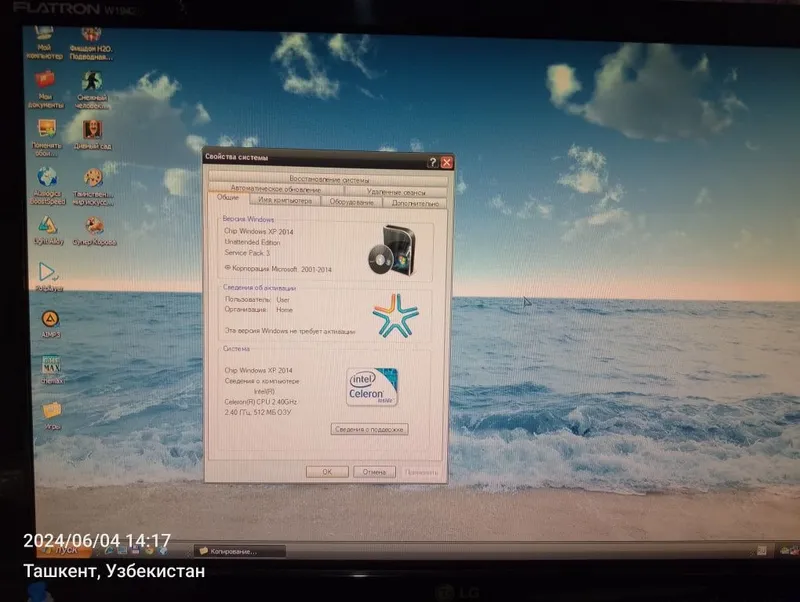Open Поменять обои shortcut

pyautogui.click(x=46, y=137)
